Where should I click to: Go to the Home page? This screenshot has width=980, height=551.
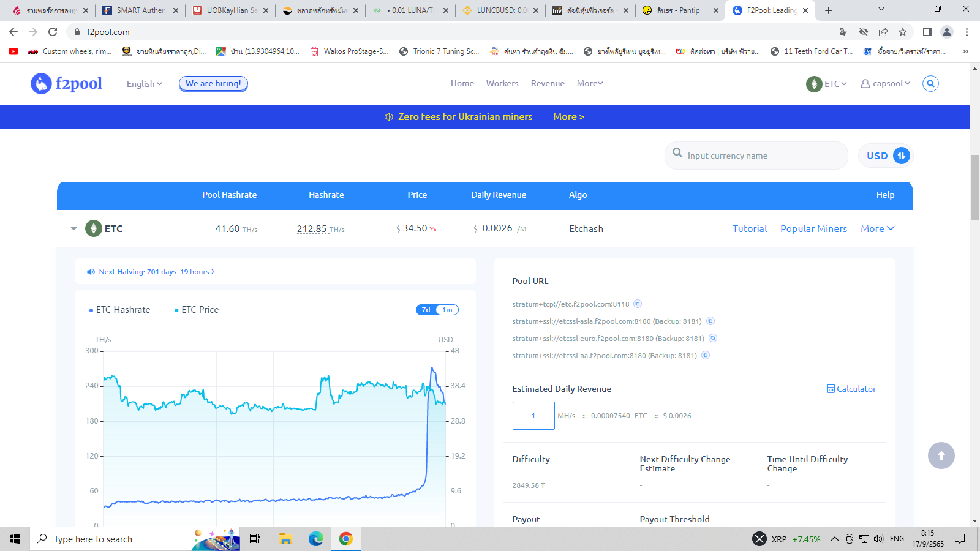coord(462,83)
